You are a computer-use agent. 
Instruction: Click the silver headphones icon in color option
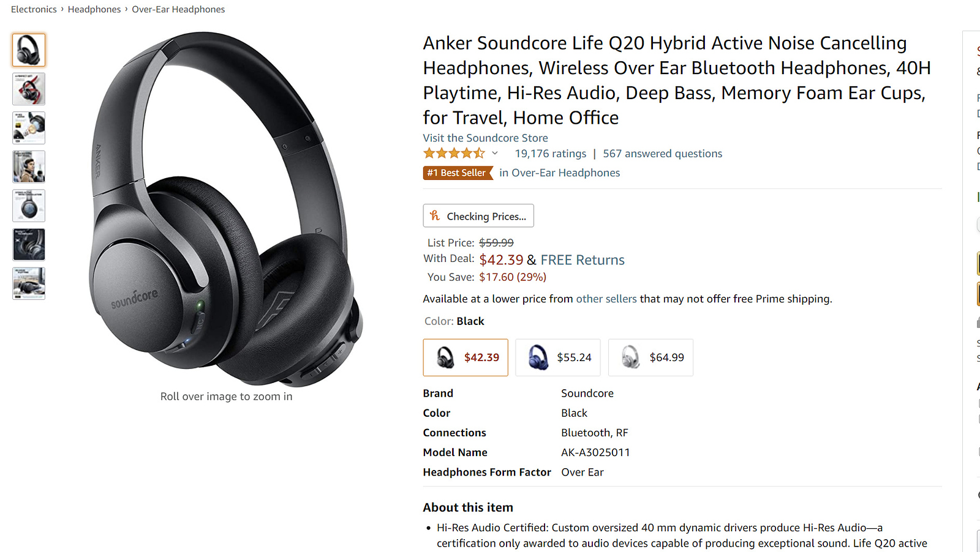[630, 357]
